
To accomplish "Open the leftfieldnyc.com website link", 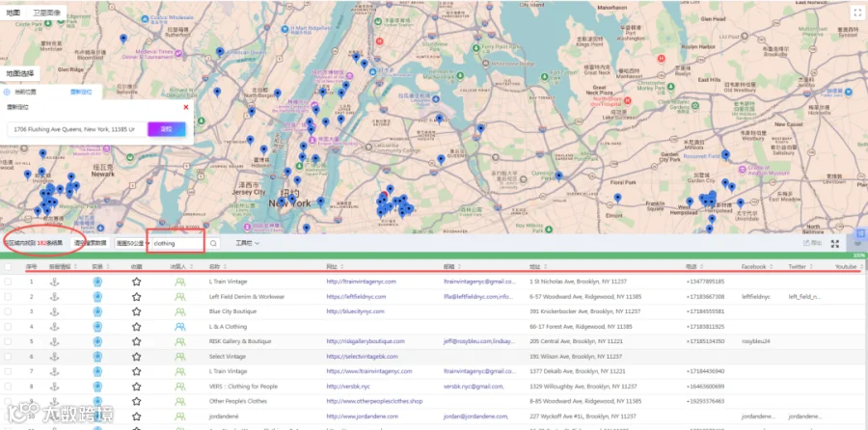I will pos(356,297).
